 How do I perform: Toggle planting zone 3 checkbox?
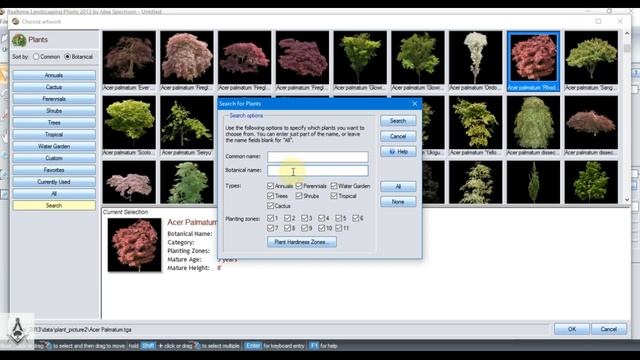point(304,218)
